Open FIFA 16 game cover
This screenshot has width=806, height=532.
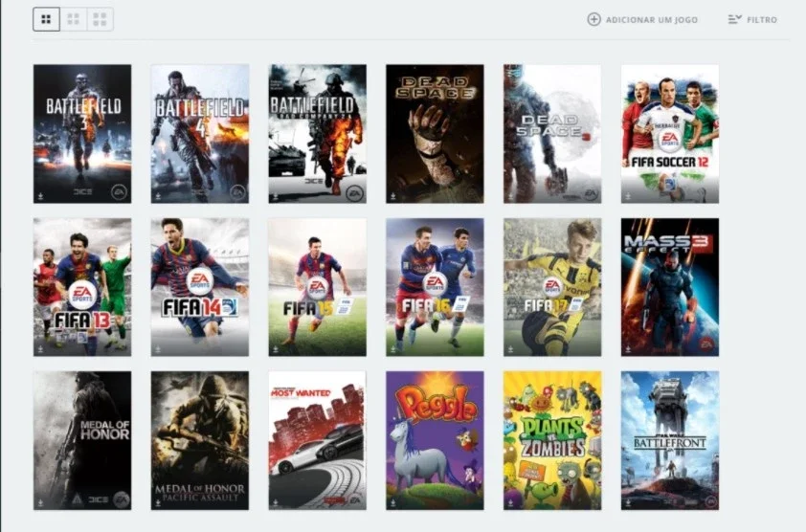(x=435, y=287)
